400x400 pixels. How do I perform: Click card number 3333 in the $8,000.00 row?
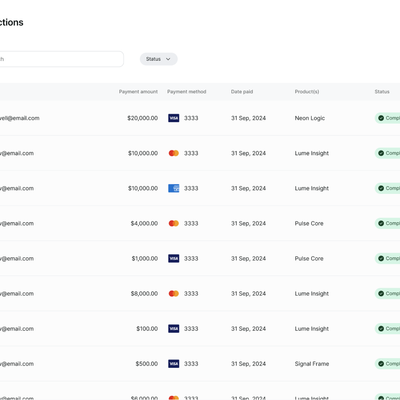point(191,294)
